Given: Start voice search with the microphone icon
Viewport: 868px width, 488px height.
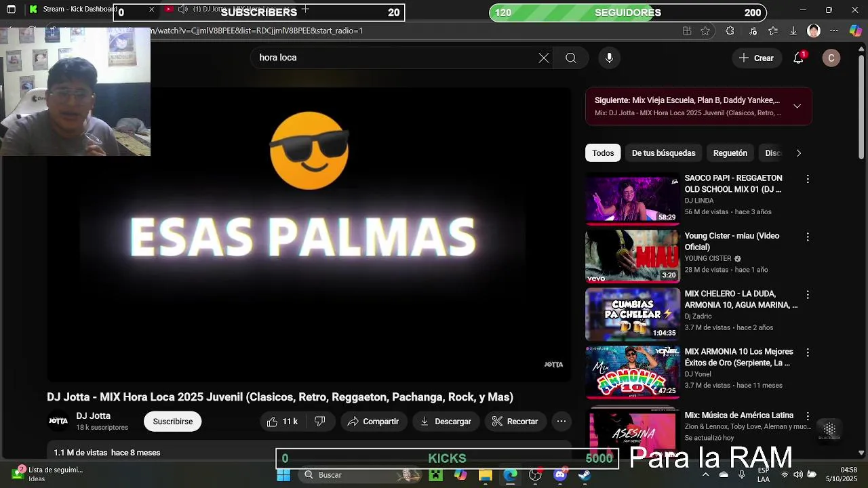Looking at the screenshot, I should 609,58.
